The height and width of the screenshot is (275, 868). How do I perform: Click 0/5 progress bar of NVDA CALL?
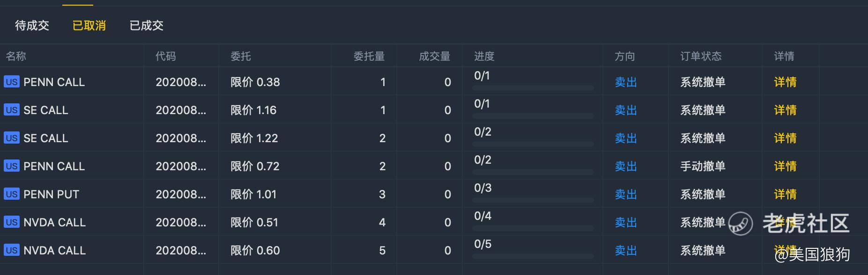533,256
